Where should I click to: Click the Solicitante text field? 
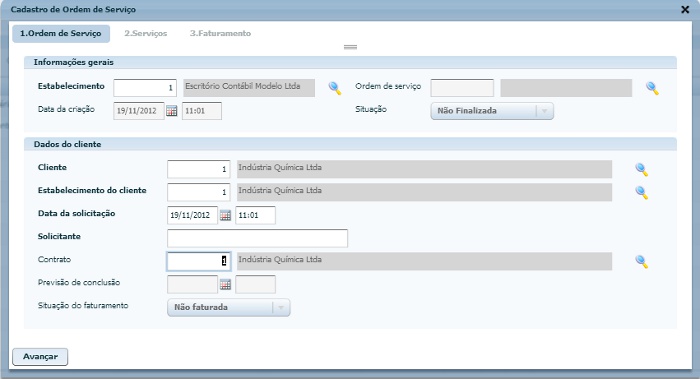tap(258, 238)
